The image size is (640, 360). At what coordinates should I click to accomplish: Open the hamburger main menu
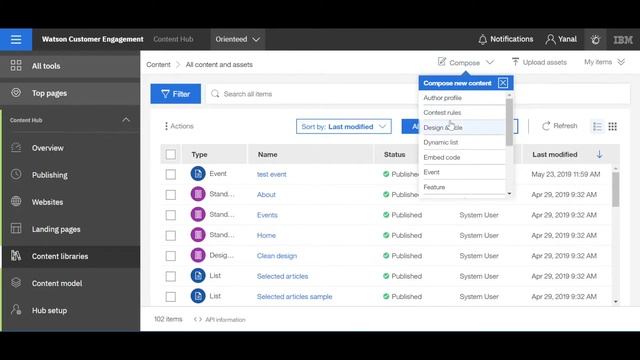tap(16, 40)
